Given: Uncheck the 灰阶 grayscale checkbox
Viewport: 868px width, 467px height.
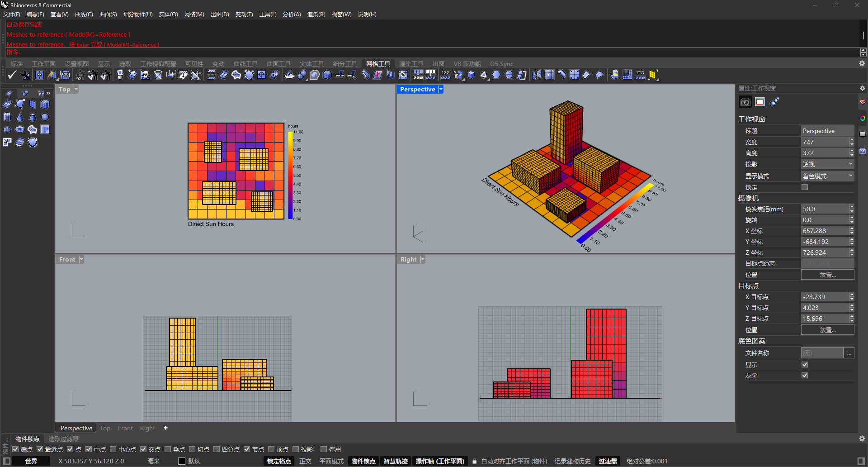Looking at the screenshot, I should click(x=805, y=376).
